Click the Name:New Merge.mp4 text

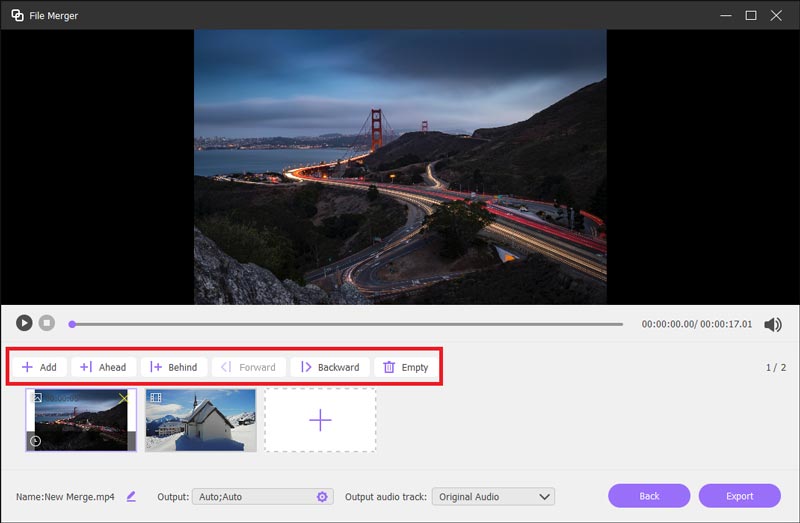point(65,496)
